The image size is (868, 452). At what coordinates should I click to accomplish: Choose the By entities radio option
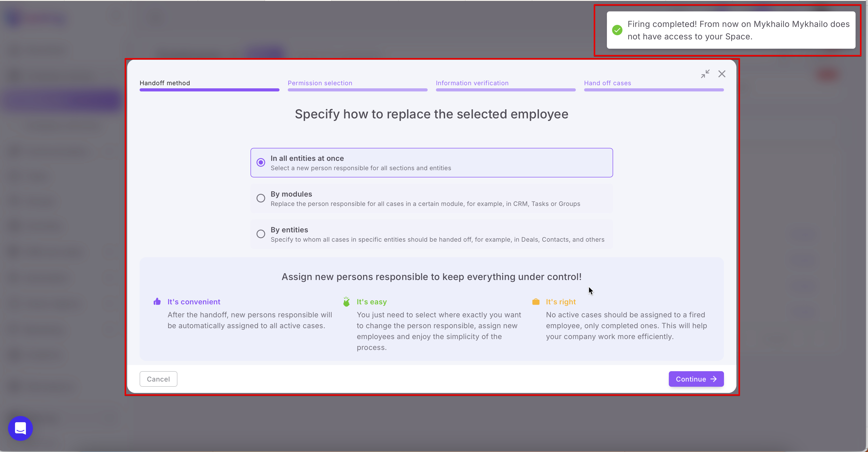tap(261, 234)
